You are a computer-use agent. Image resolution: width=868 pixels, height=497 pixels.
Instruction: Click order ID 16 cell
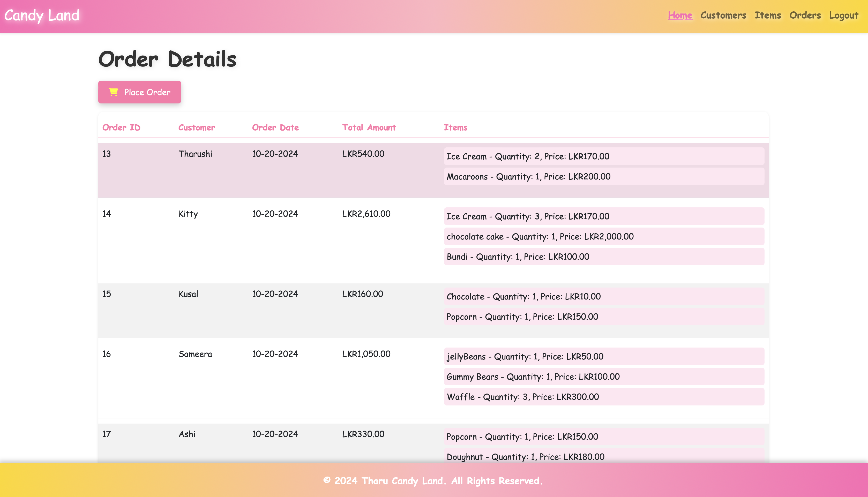107,354
